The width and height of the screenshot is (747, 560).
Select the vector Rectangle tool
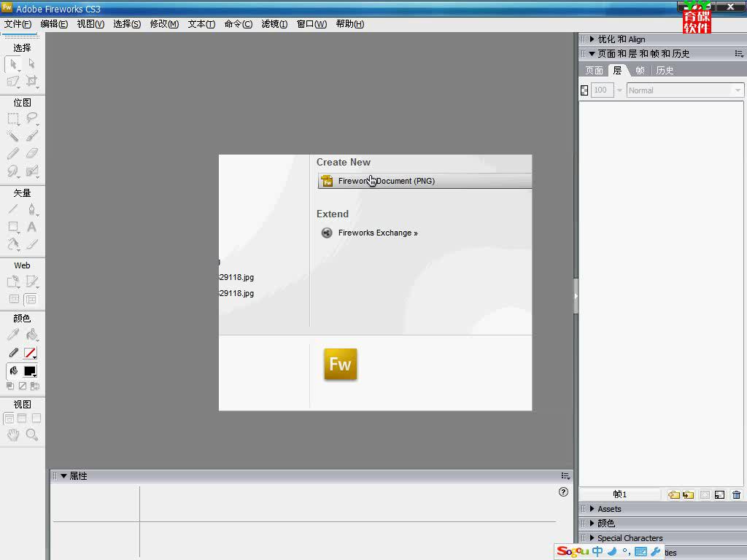[x=13, y=227]
